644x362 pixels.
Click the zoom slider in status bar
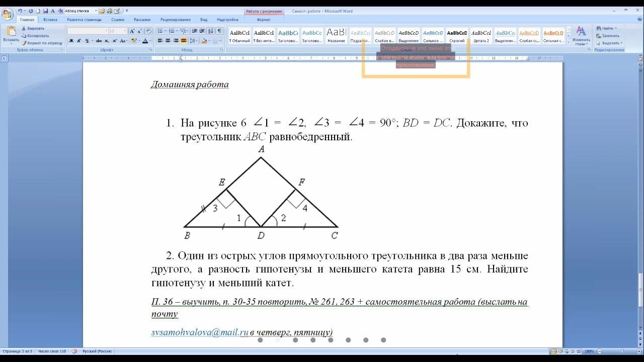622,351
